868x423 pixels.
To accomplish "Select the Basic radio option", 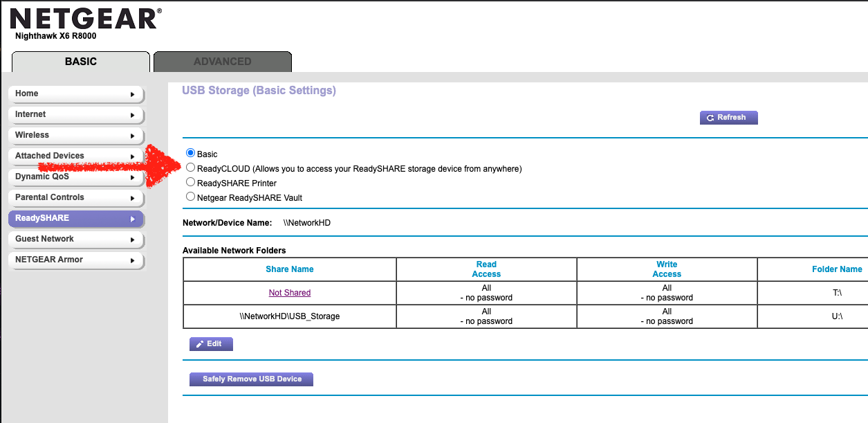I will coord(191,154).
